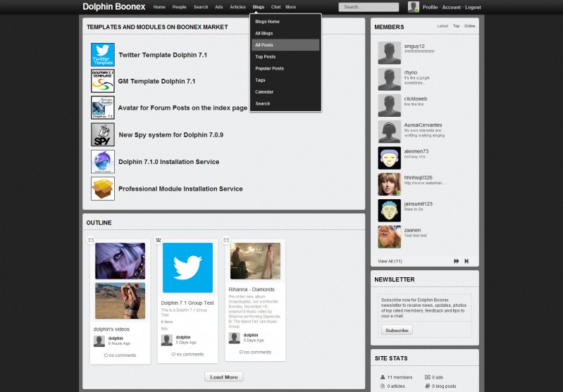Click the profile avatar icon in header
This screenshot has height=392, width=563.
(414, 7)
